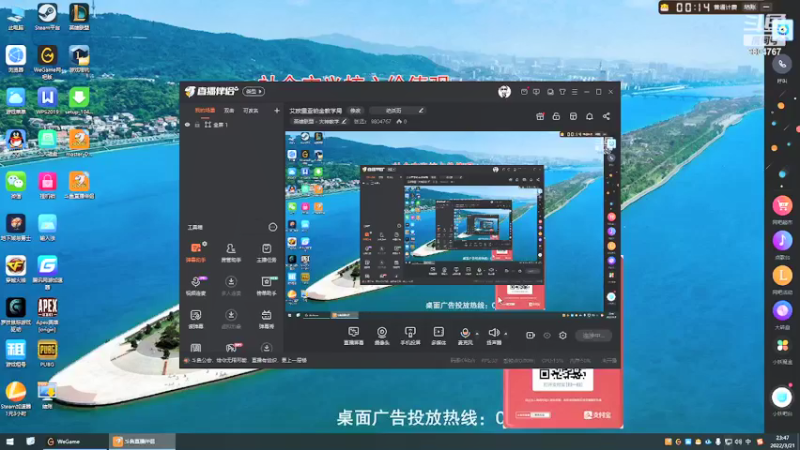
Task: Open the Steam desktop shortcut
Action: tap(47, 17)
